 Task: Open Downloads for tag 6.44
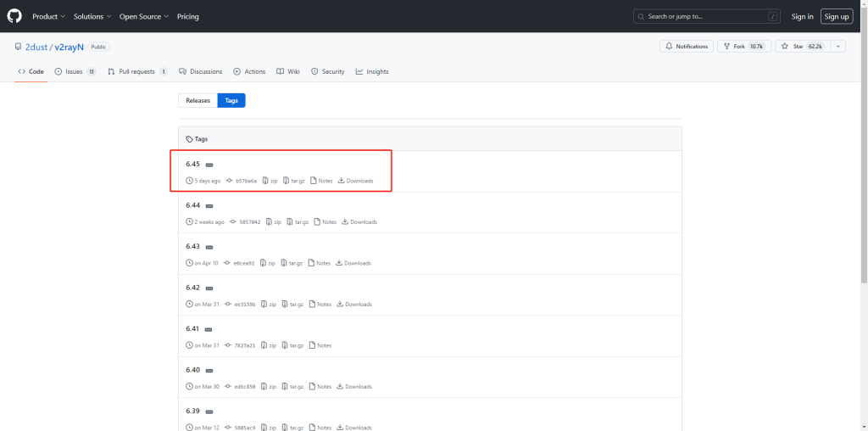pos(359,221)
